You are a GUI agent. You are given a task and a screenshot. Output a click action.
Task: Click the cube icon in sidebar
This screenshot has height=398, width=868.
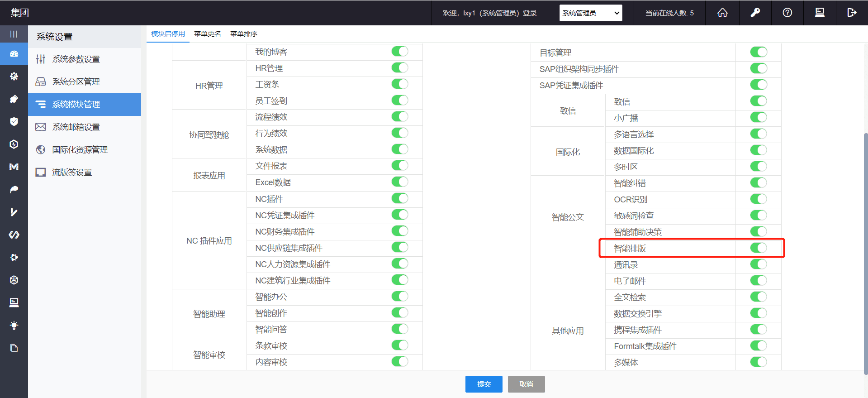pos(14,280)
